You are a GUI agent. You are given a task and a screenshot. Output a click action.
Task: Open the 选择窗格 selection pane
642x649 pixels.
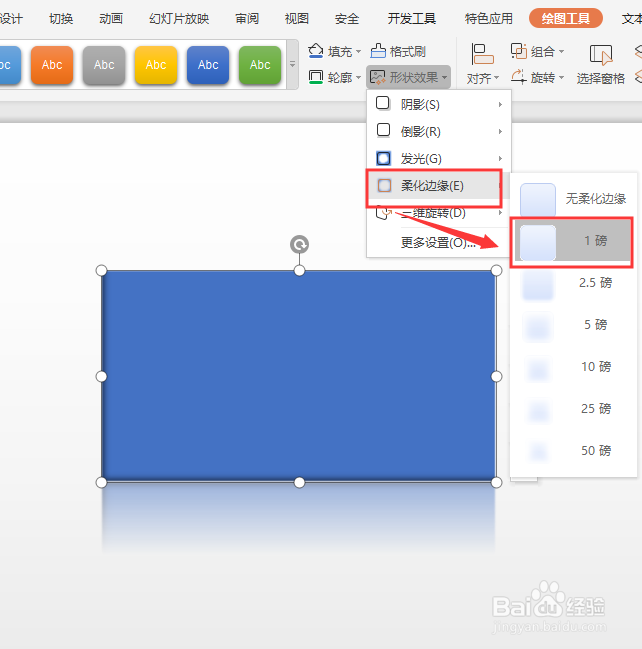click(x=601, y=65)
